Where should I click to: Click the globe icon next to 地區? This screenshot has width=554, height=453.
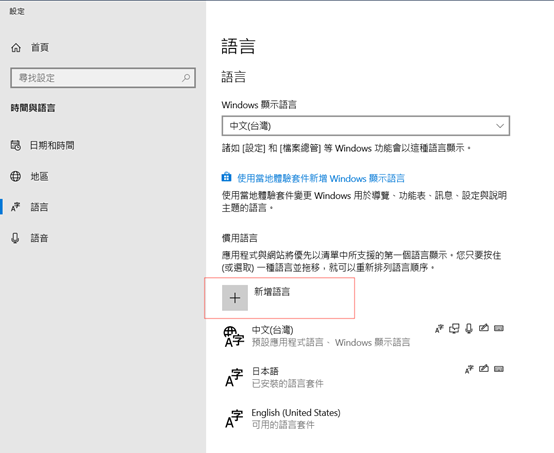pos(16,176)
